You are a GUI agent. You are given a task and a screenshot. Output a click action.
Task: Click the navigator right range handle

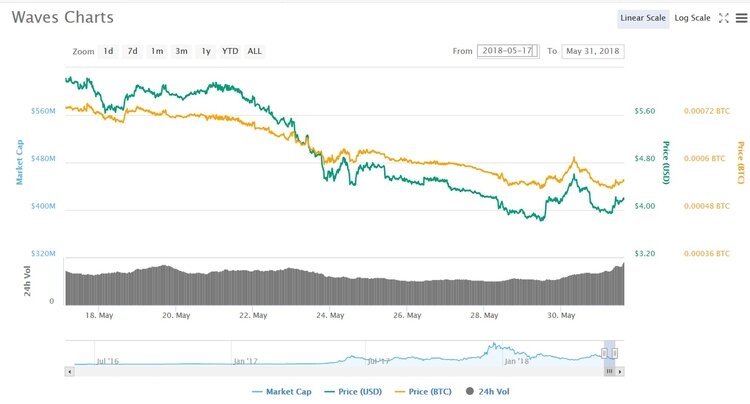(x=615, y=353)
